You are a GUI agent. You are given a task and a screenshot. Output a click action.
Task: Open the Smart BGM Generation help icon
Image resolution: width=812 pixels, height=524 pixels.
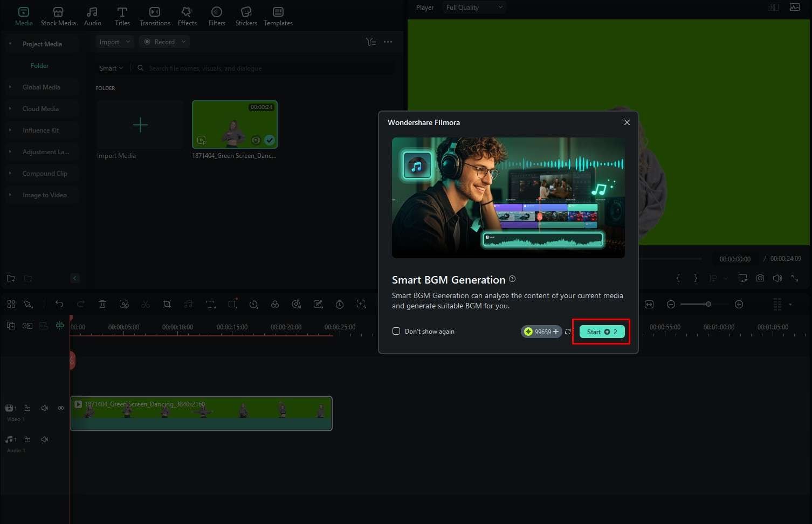pos(512,279)
